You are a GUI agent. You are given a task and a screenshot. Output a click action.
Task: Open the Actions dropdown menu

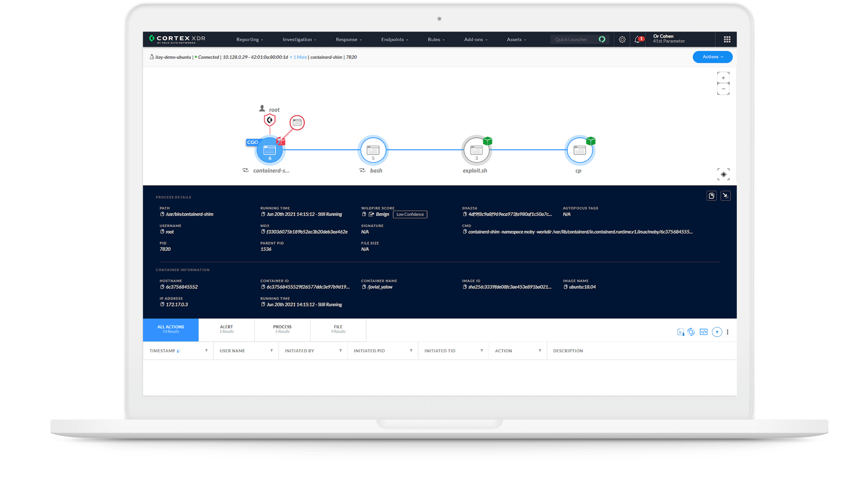712,57
